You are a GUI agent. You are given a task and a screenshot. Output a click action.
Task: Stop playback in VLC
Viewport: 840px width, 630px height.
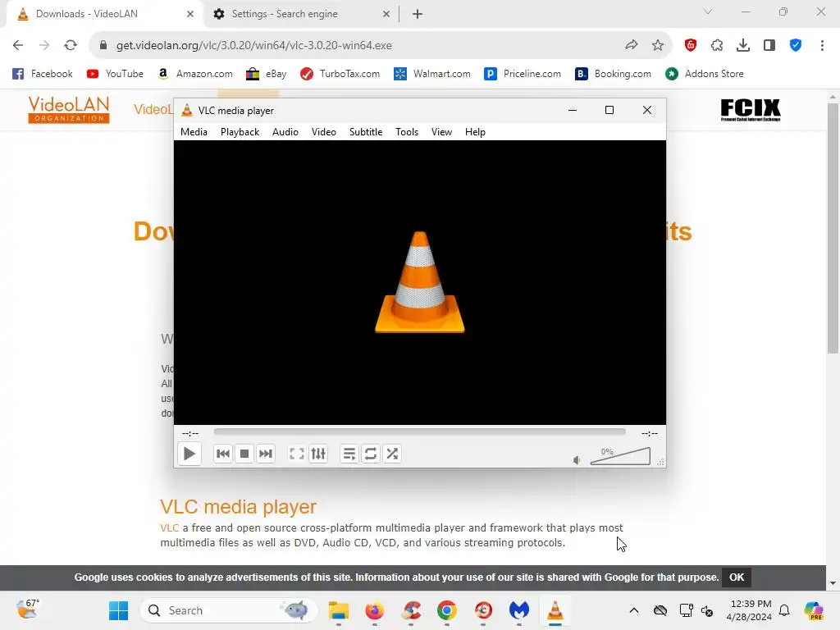click(x=244, y=454)
